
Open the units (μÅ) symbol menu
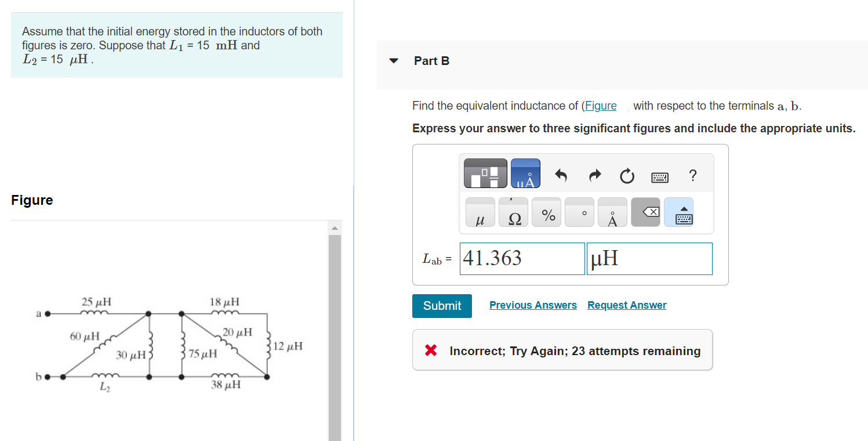pyautogui.click(x=525, y=172)
